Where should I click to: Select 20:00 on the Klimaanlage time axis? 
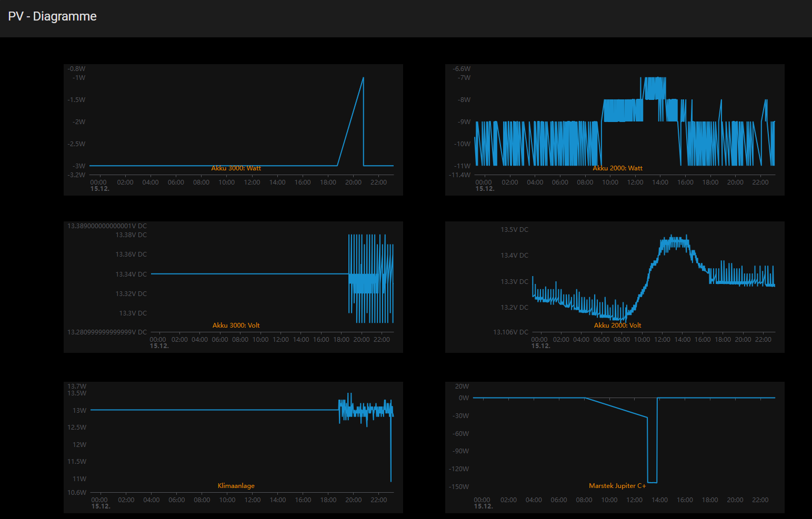point(353,500)
